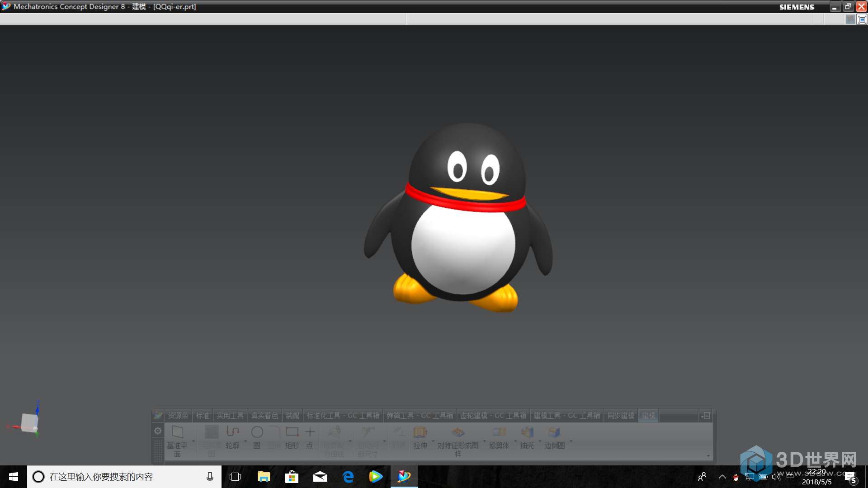
Task: Open the People icon in system tray
Action: tap(702, 477)
